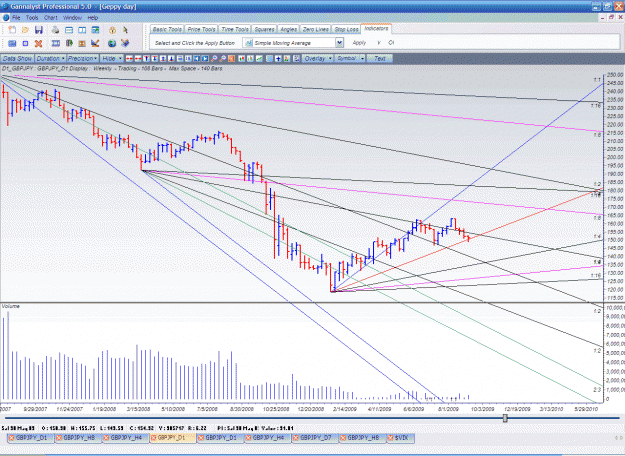
Task: Open the Tools menu
Action: (x=32, y=18)
